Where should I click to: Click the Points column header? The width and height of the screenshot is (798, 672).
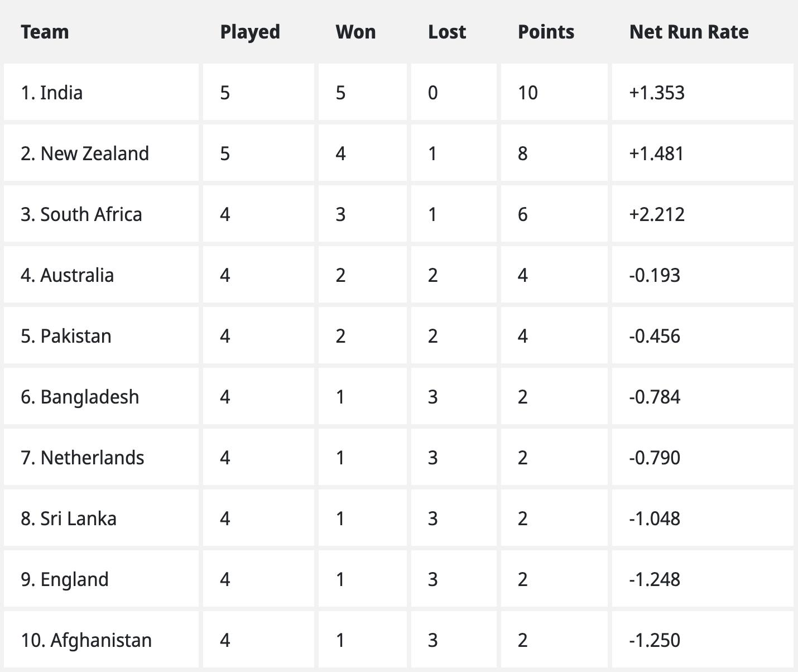pos(546,32)
